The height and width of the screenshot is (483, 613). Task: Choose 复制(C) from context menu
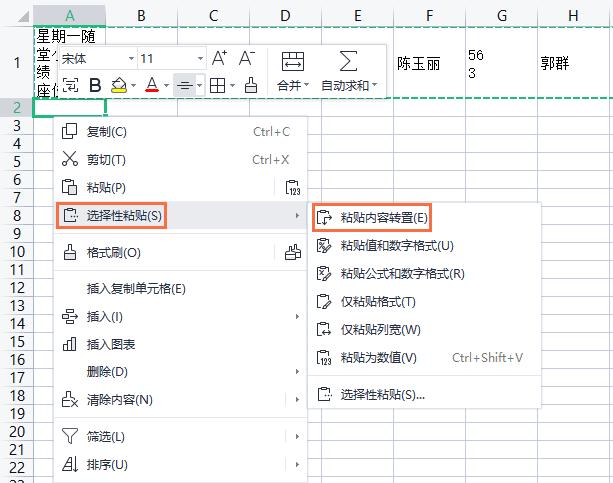pyautogui.click(x=180, y=132)
